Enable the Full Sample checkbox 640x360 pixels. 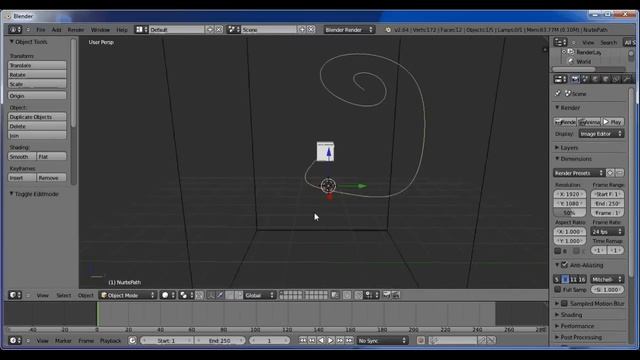[x=558, y=289]
